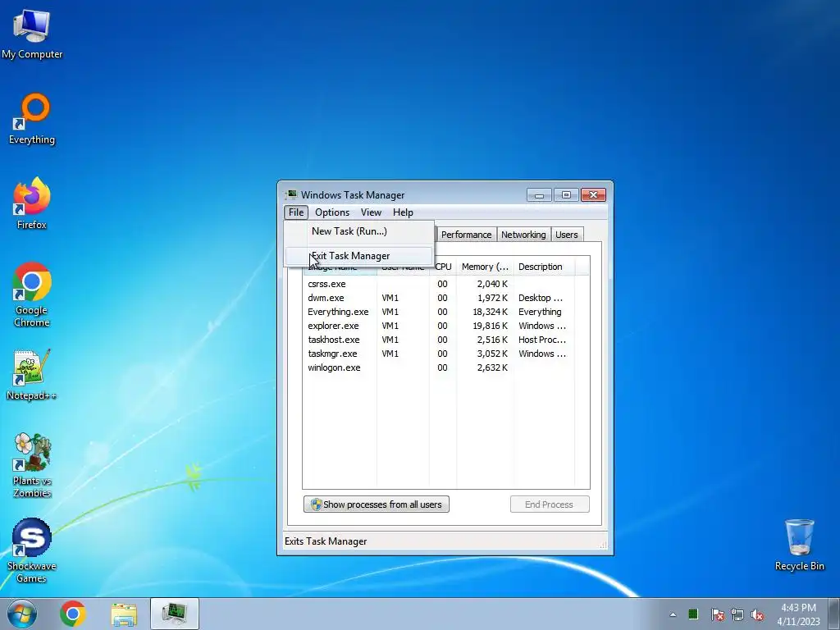Select the winlogon.exe process row
Image resolution: width=840 pixels, height=630 pixels.
(x=445, y=367)
